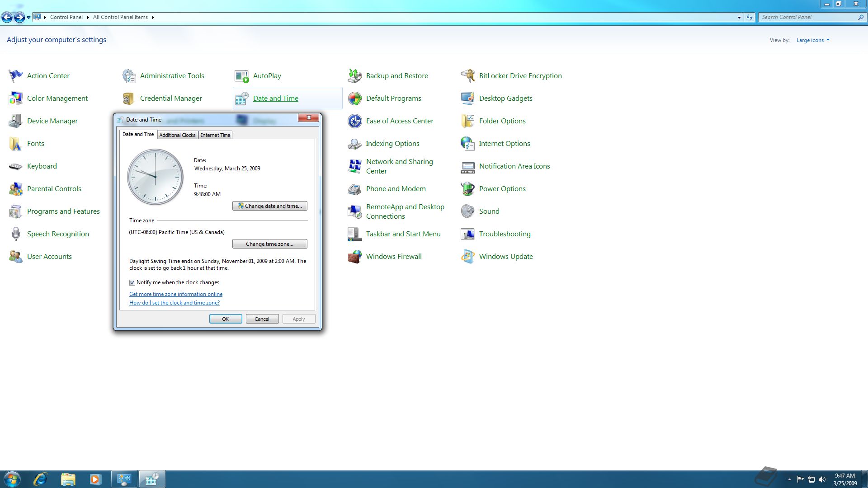Open the Folder Options icon
The height and width of the screenshot is (488, 868).
coord(468,121)
